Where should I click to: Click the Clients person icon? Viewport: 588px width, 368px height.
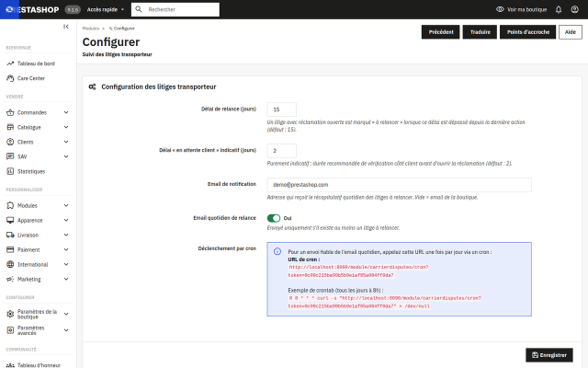[10, 142]
